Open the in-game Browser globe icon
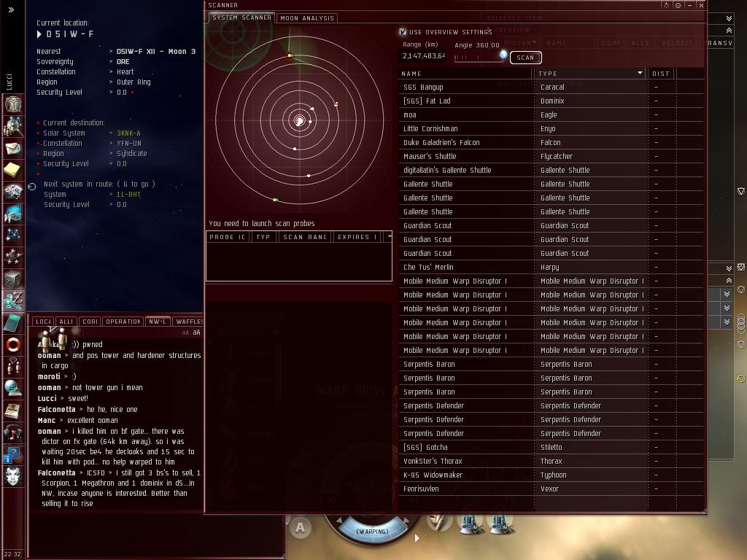747x560 pixels. pos(13,388)
